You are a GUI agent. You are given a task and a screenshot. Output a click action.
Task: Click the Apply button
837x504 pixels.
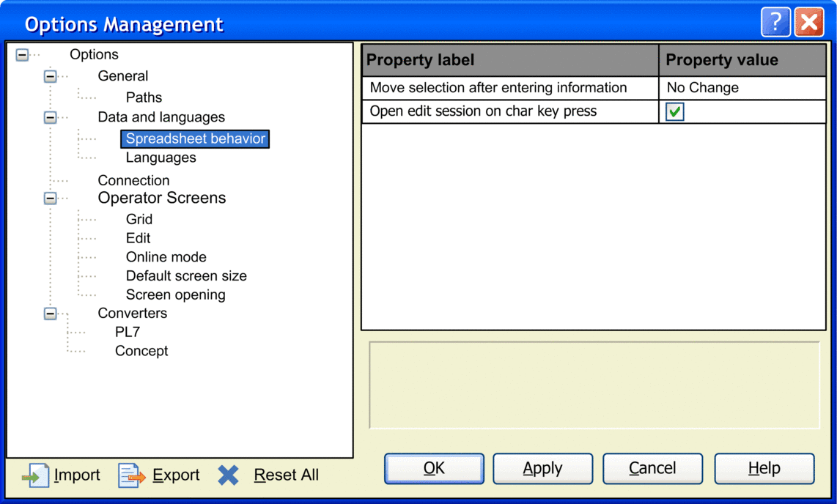tap(542, 469)
